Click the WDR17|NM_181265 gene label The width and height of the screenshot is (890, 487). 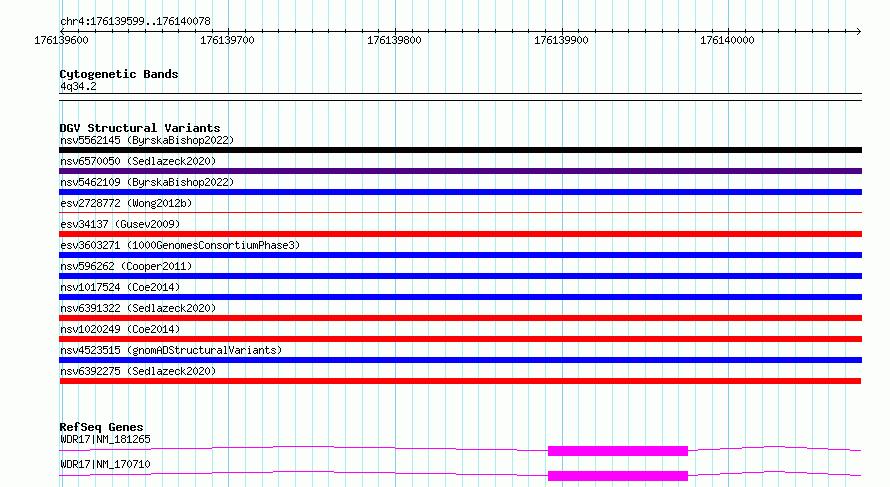coord(105,439)
